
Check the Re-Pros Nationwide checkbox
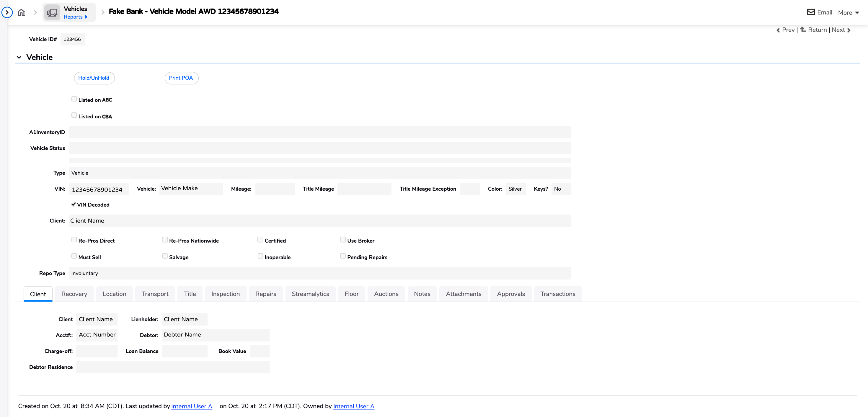tap(165, 240)
